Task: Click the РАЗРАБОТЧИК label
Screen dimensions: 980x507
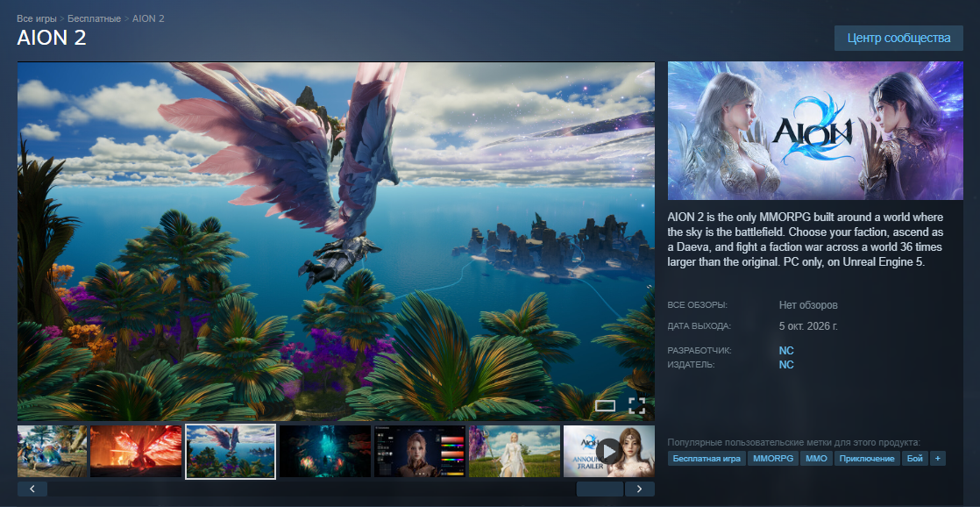Action: click(x=699, y=351)
